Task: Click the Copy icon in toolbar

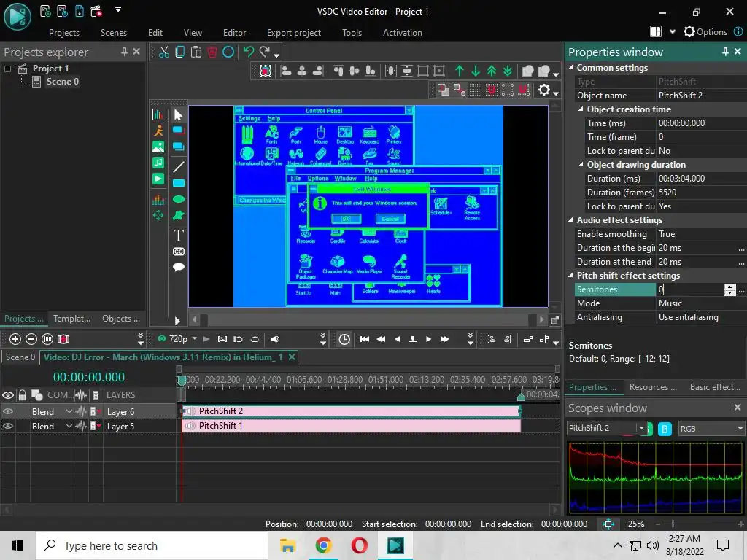Action: (x=180, y=52)
